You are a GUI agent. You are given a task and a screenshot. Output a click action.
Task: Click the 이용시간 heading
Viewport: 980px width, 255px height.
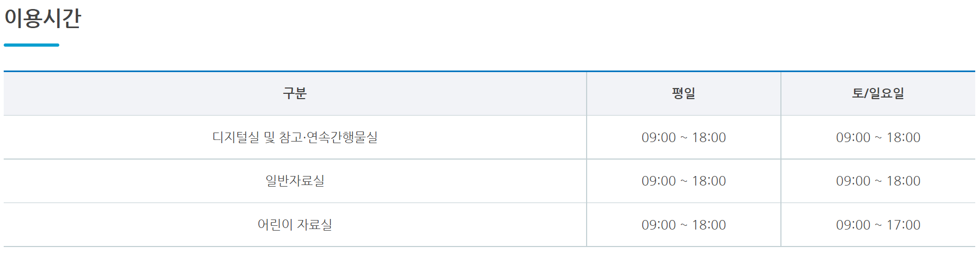pyautogui.click(x=42, y=19)
